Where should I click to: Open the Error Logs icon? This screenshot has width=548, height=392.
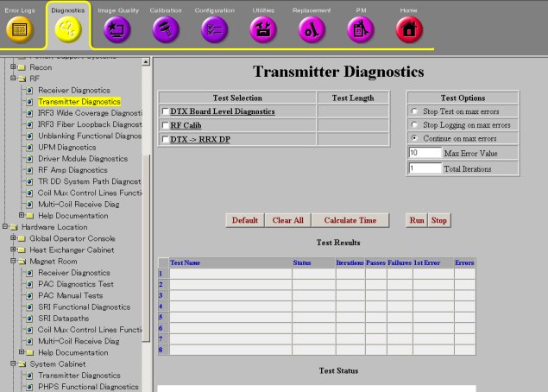[21, 29]
